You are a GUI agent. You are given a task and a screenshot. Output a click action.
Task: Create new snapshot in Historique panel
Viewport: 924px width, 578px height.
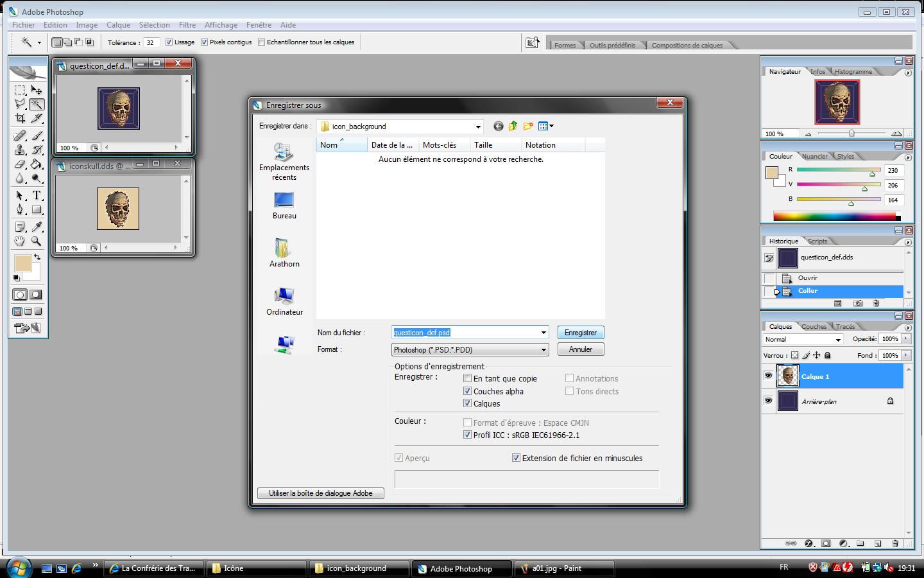point(858,303)
